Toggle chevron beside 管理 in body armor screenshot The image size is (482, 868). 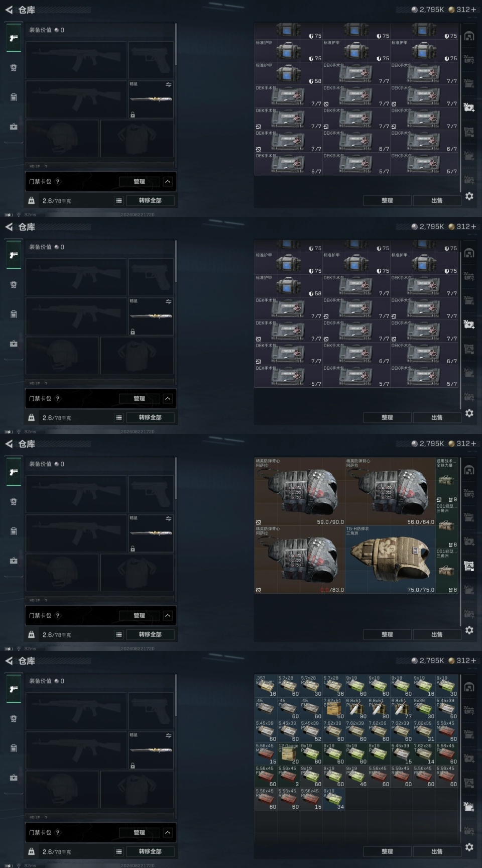pos(168,615)
